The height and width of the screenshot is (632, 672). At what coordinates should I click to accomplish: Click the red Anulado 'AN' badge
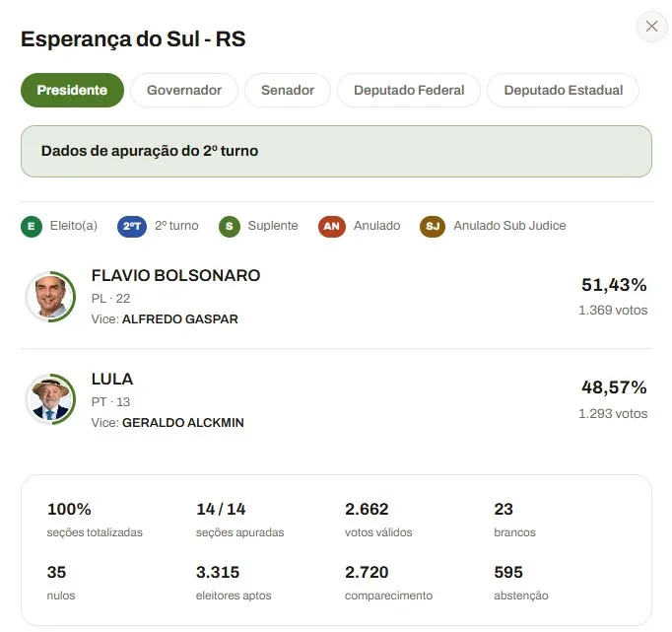(x=332, y=227)
